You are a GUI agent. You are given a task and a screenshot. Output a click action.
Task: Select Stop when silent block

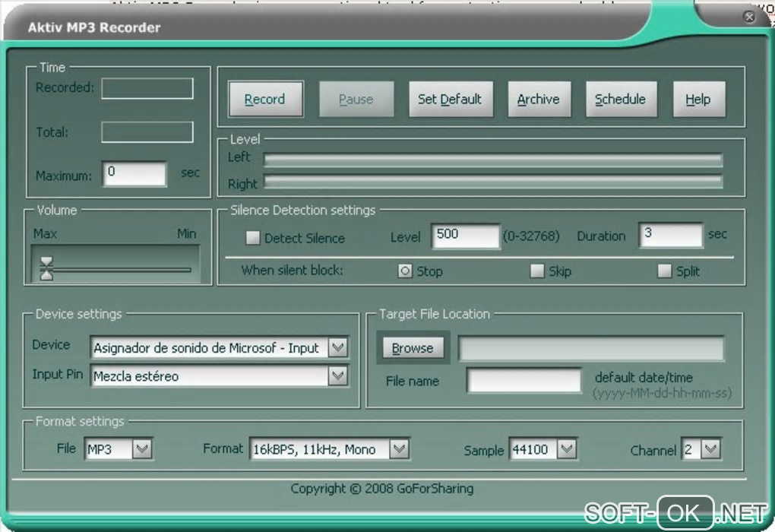405,271
